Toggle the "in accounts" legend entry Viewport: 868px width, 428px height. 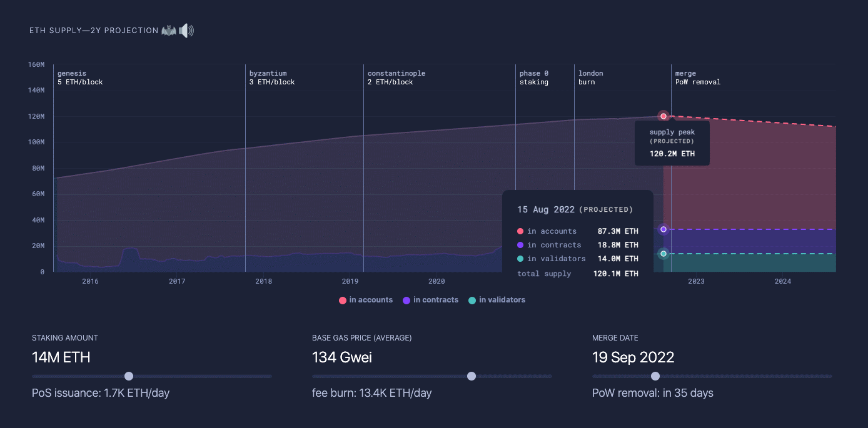tap(366, 300)
